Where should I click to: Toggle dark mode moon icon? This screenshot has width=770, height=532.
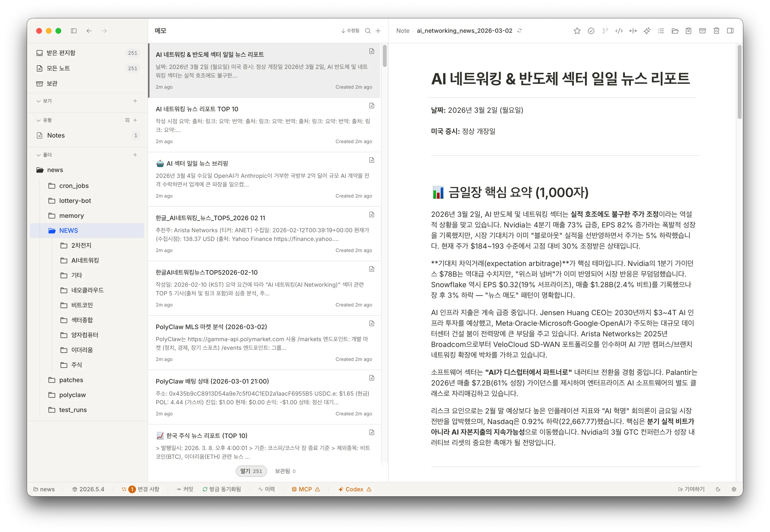718,490
